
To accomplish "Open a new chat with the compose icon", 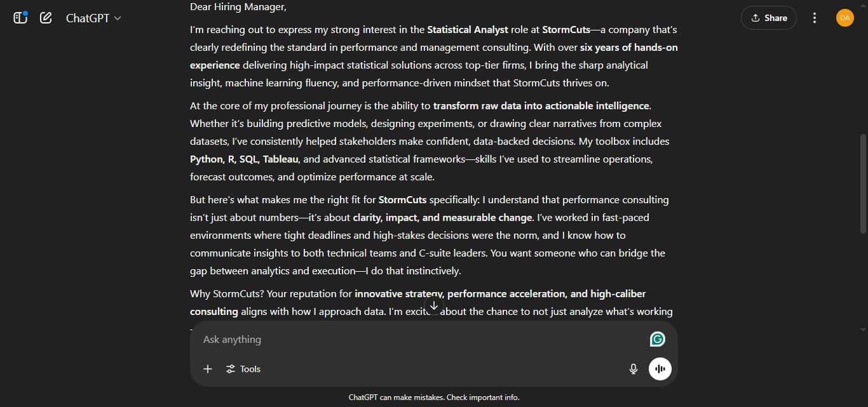I will (x=45, y=18).
